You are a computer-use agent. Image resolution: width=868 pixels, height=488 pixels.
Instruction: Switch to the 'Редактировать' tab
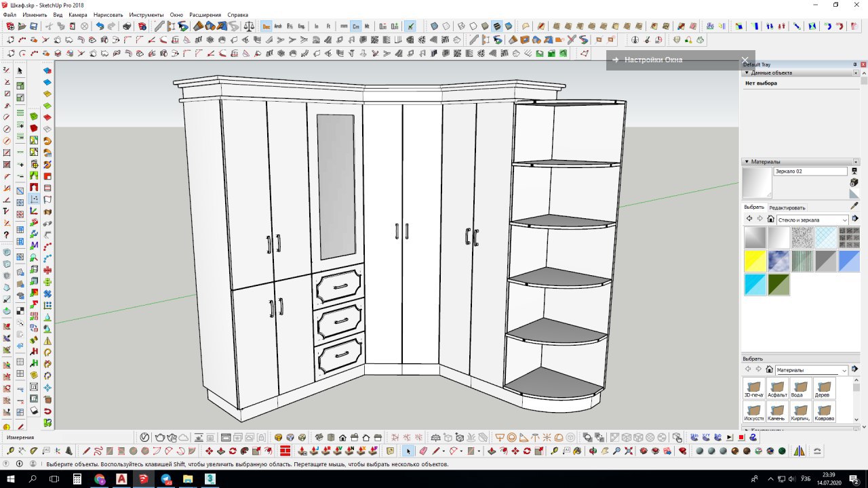click(x=787, y=207)
